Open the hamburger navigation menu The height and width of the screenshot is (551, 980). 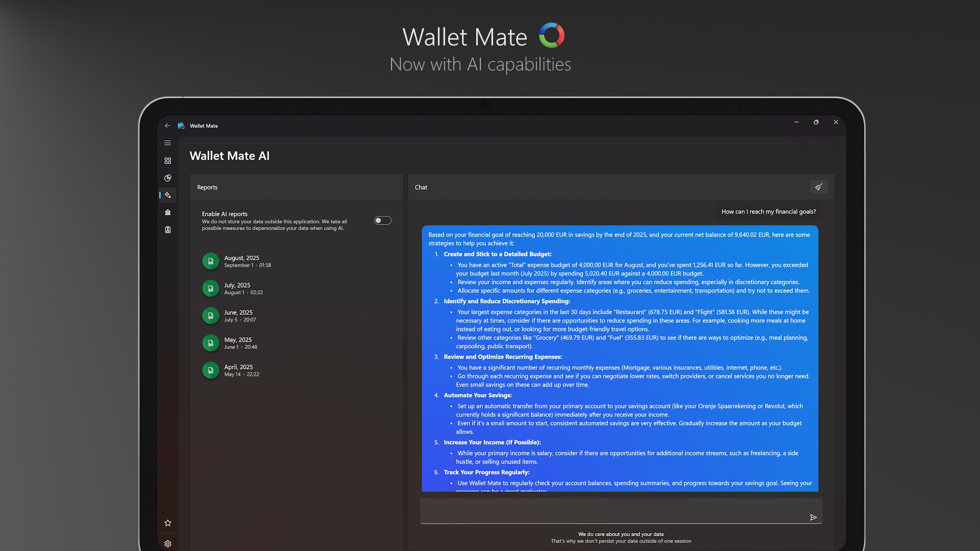(167, 143)
